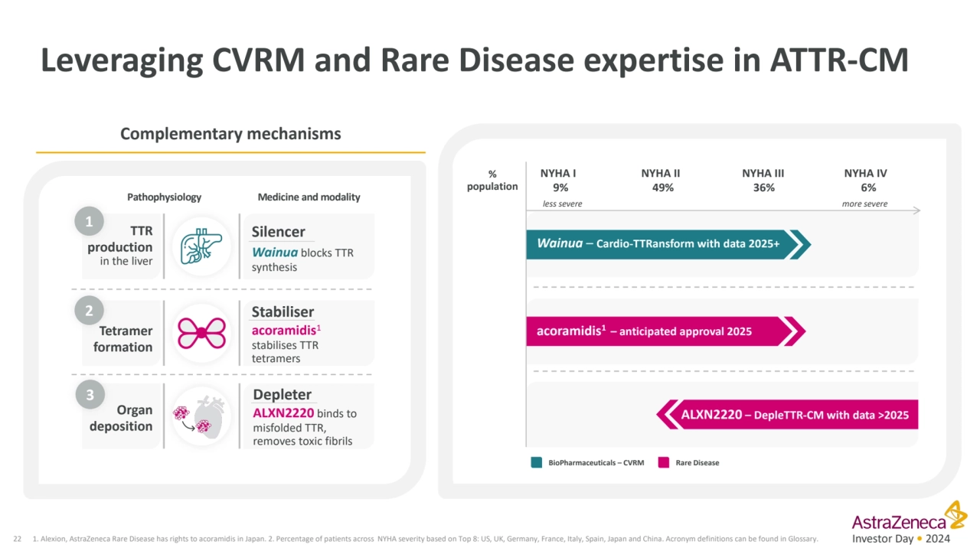Click the 'TTR production in the liver' label
980x551 pixels.
click(x=119, y=246)
